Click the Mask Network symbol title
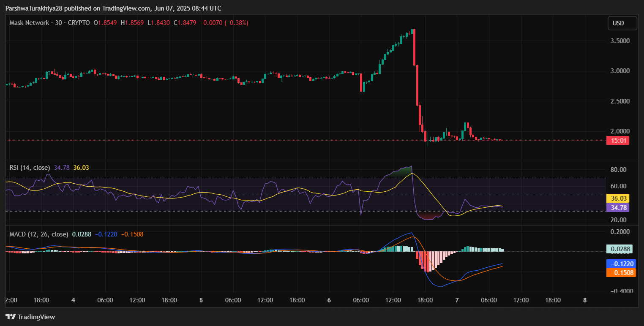The width and height of the screenshot is (644, 326). click(29, 23)
